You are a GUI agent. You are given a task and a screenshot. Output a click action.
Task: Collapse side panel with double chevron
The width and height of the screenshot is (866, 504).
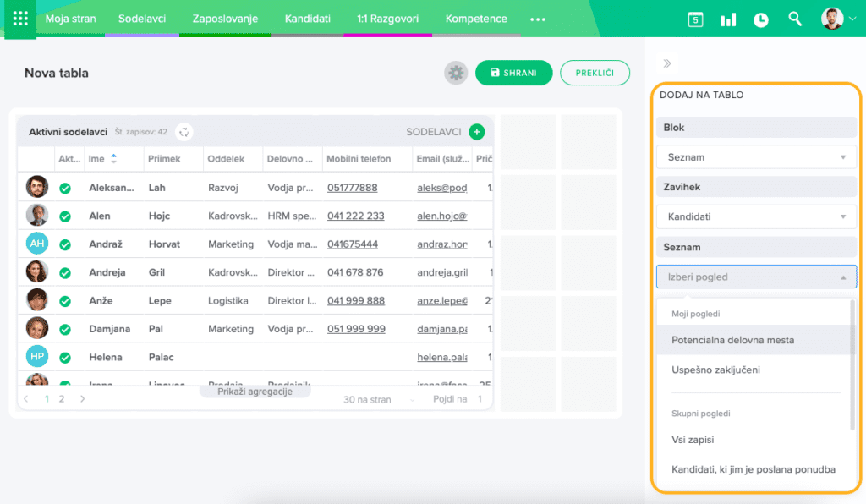667,63
